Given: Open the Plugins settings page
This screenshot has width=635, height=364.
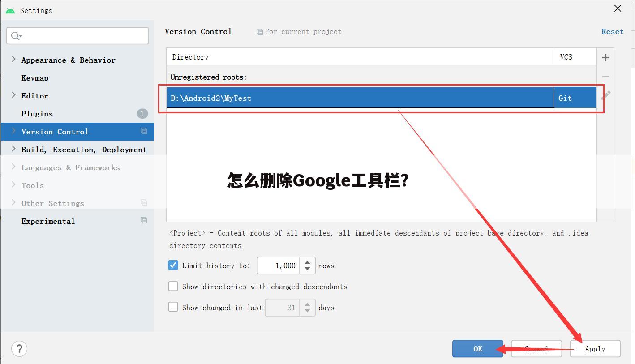Looking at the screenshot, I should (37, 114).
